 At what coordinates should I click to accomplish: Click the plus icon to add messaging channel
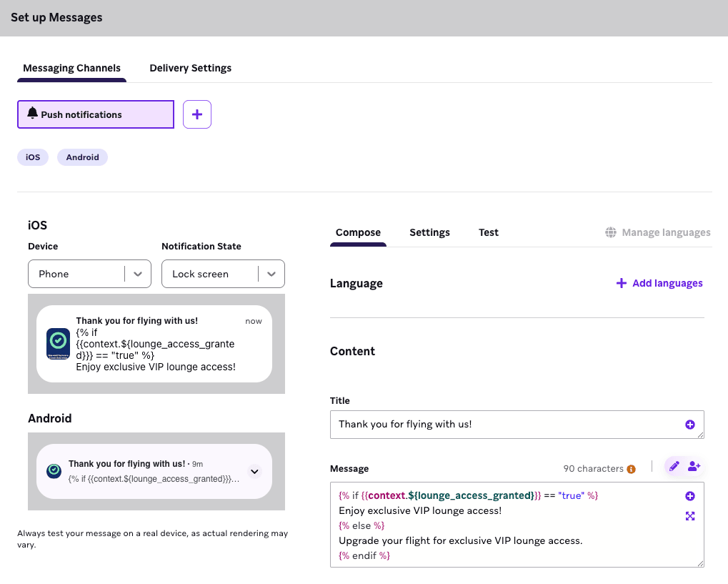pyautogui.click(x=197, y=114)
